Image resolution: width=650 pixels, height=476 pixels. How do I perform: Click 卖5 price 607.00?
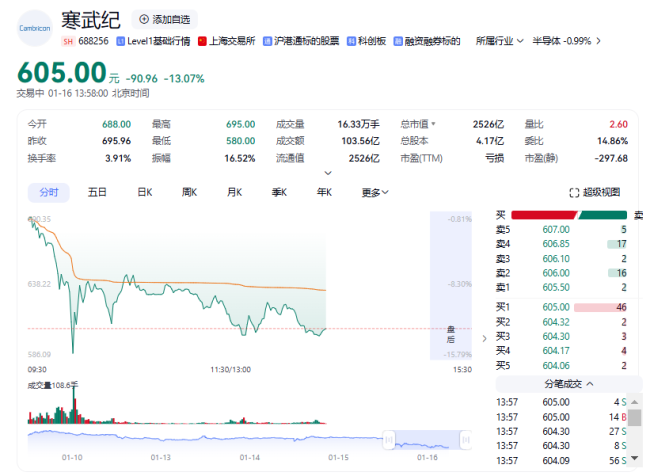(556, 230)
